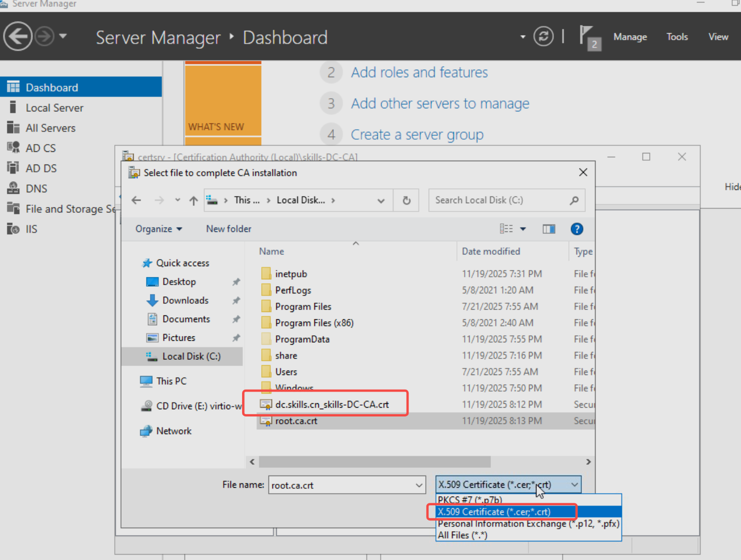Open the notifications flag icon
The image size is (741, 560).
pos(590,38)
